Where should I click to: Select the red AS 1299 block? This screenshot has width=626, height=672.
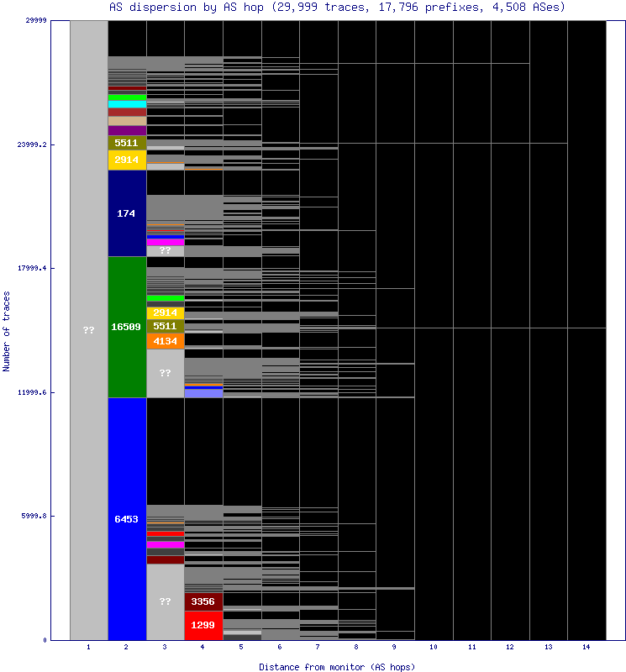tap(203, 625)
